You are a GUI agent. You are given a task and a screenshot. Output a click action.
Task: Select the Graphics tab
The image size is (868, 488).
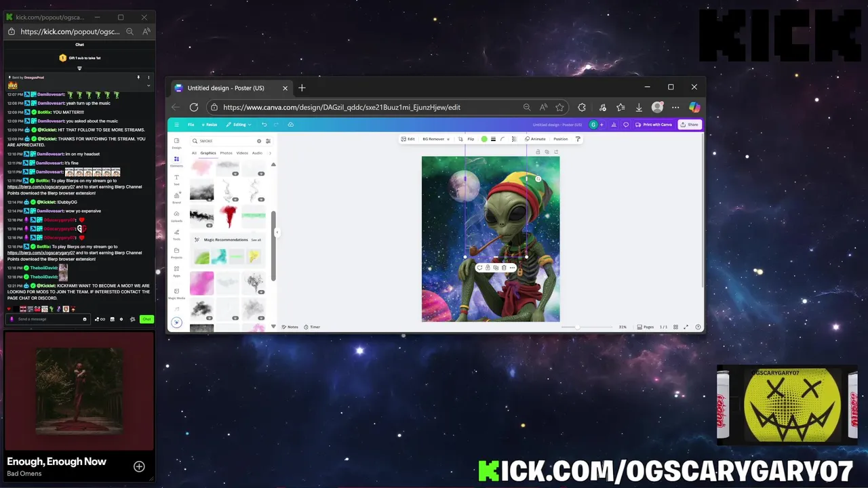[x=208, y=153]
